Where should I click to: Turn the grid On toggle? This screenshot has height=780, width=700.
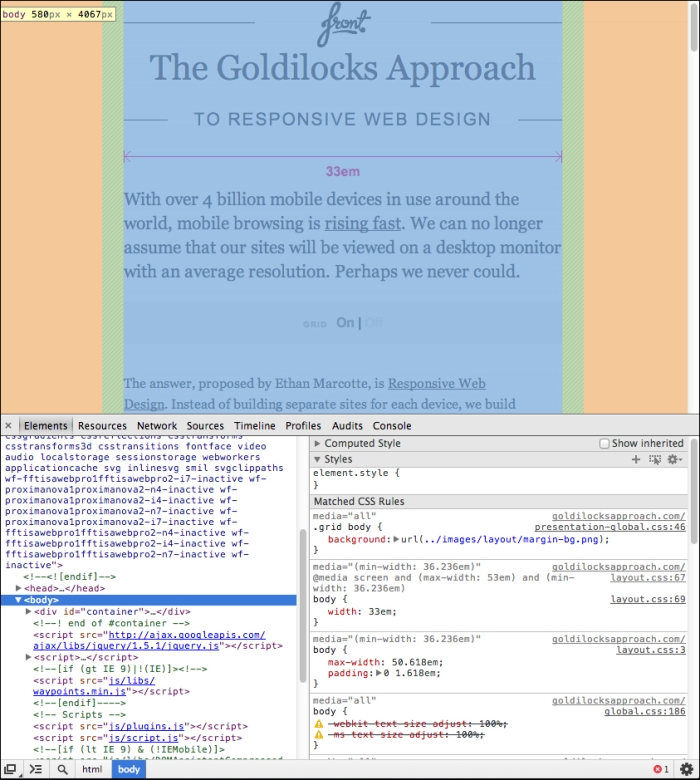pyautogui.click(x=345, y=323)
